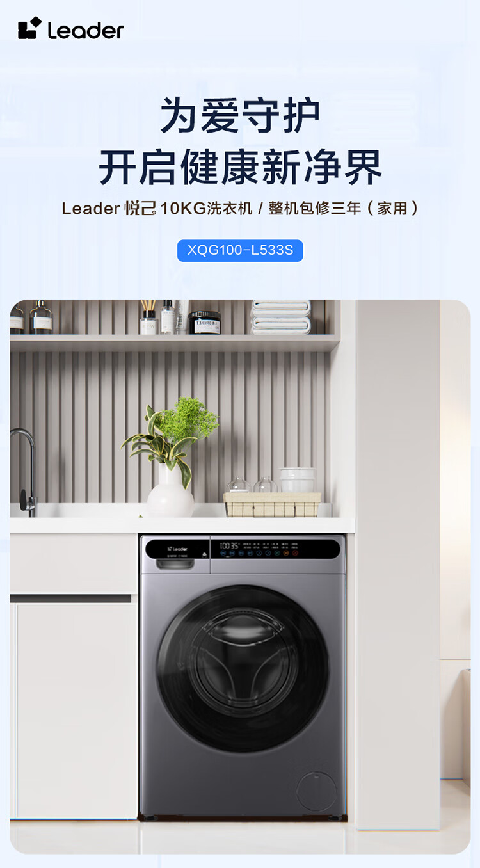This screenshot has height=868, width=480.
Task: Click the folded white towels on shelf
Action: click(281, 317)
